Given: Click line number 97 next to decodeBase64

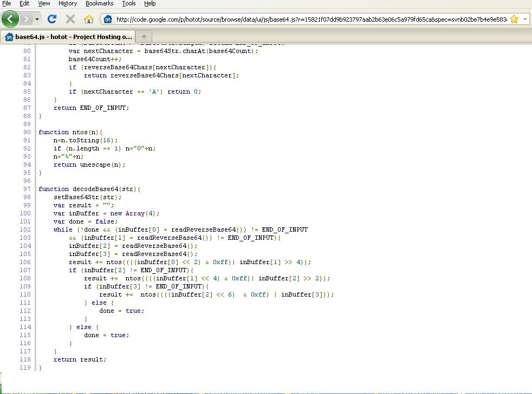Looking at the screenshot, I should pyautogui.click(x=25, y=189).
